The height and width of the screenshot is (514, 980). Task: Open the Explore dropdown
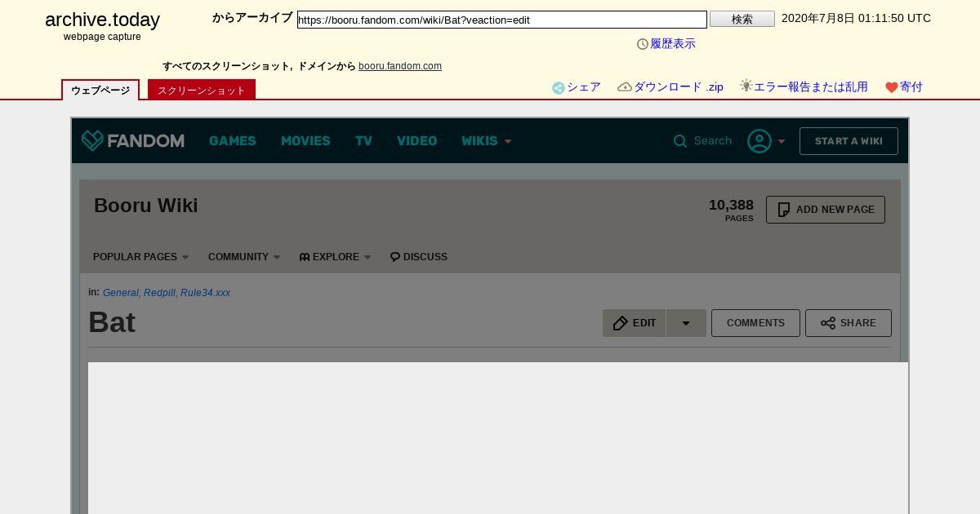click(335, 257)
